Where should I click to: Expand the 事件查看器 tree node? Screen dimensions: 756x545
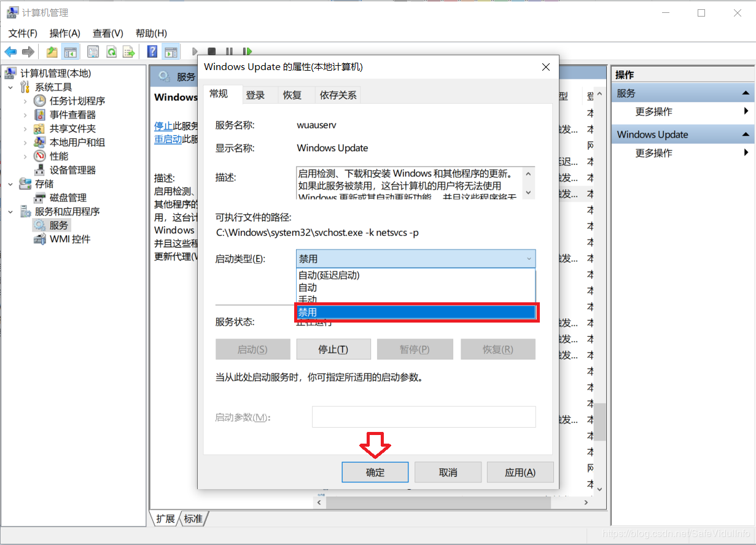[25, 115]
